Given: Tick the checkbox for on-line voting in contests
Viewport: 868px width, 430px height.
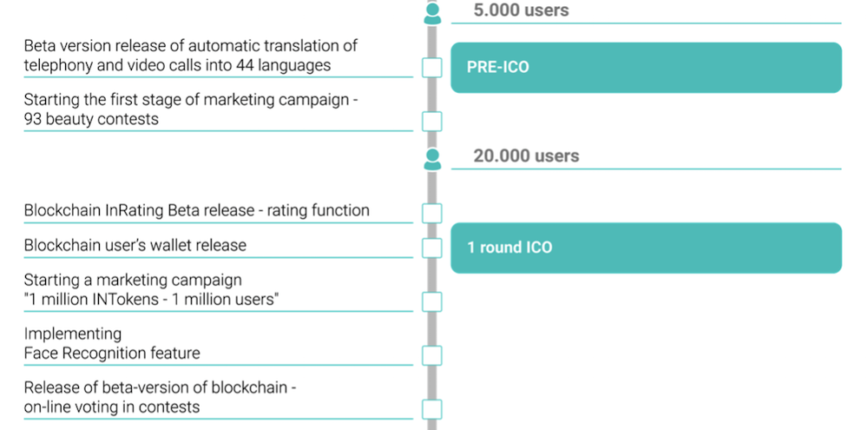Looking at the screenshot, I should coord(432,409).
